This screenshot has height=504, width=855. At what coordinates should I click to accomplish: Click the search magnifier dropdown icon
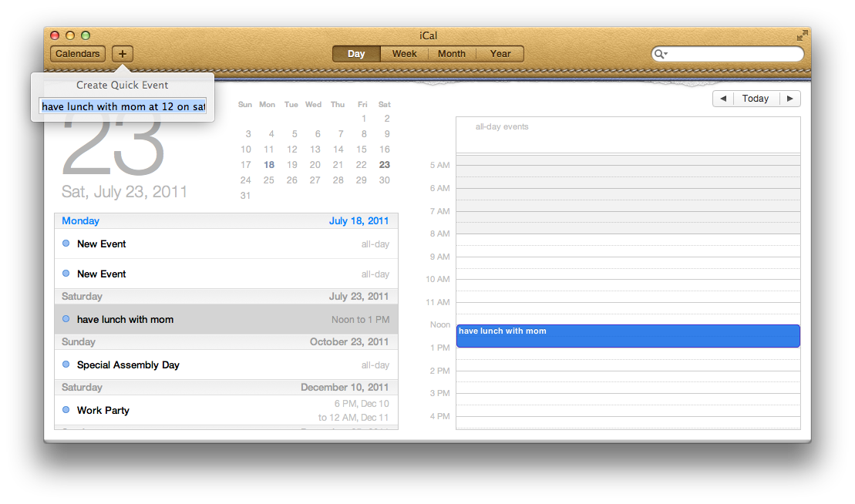661,53
